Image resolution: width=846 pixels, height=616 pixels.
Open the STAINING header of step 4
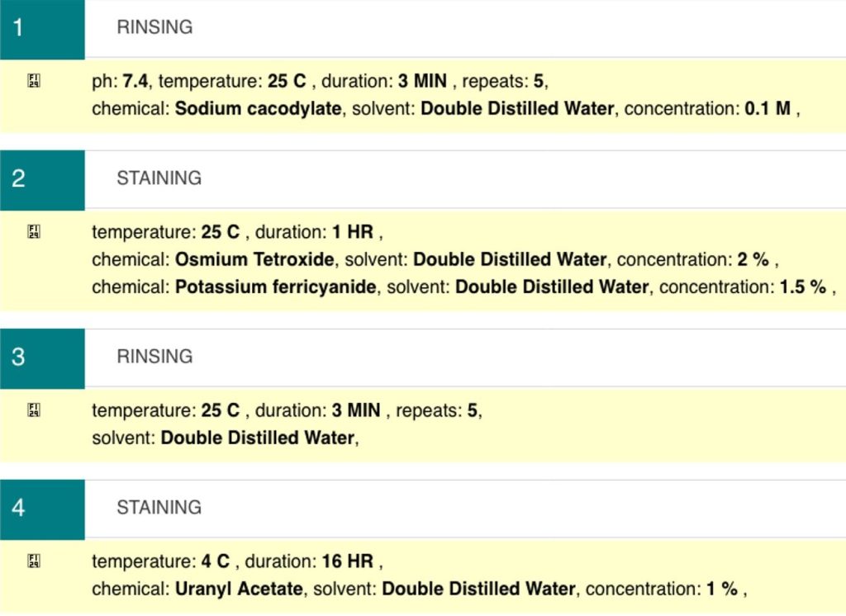159,507
